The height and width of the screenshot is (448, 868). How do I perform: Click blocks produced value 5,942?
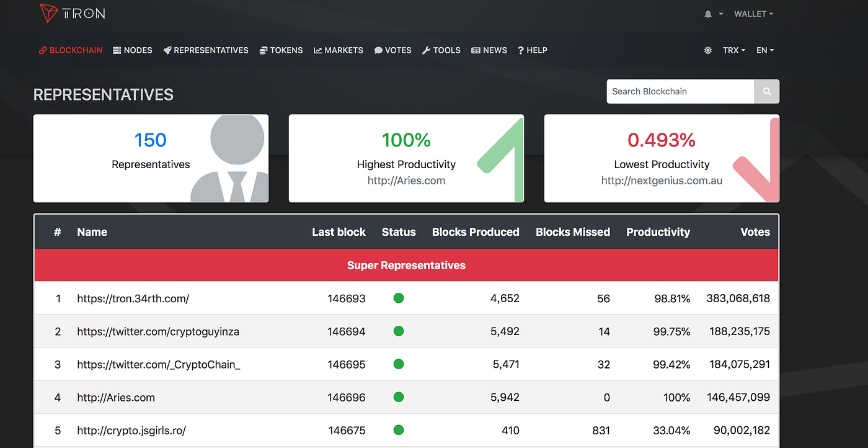[505, 398]
